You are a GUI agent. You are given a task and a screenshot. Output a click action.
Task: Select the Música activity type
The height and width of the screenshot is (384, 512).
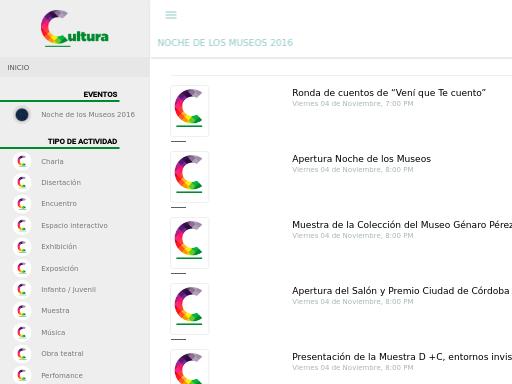coord(53,332)
